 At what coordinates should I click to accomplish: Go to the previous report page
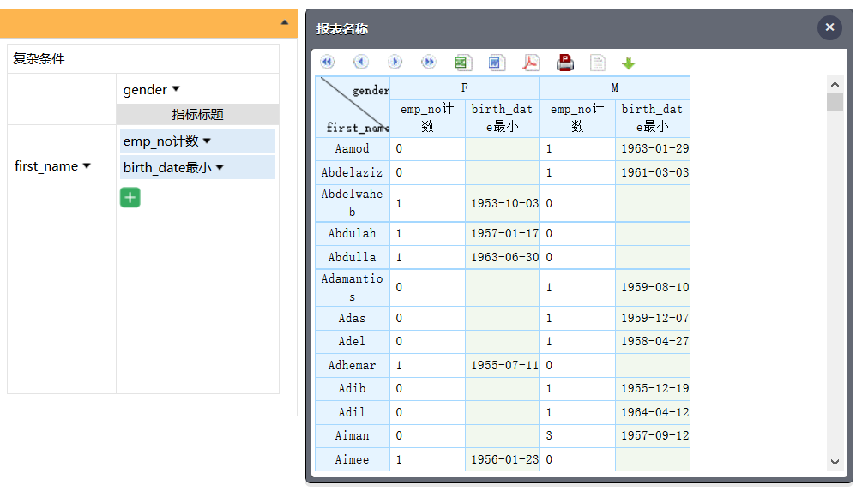[x=361, y=63]
